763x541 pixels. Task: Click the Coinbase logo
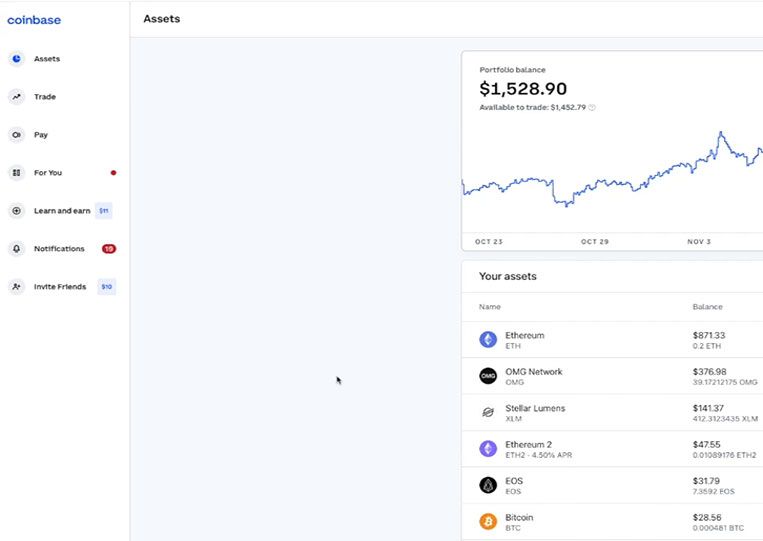click(34, 20)
